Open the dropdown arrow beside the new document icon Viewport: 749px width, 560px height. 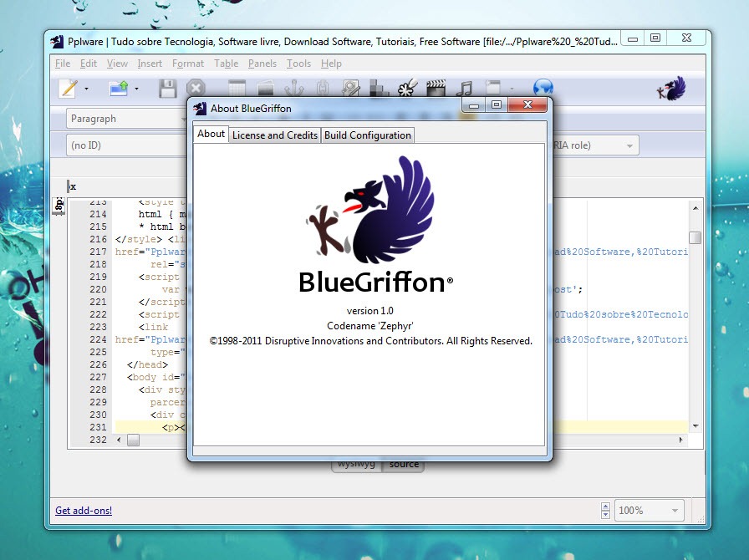86,89
